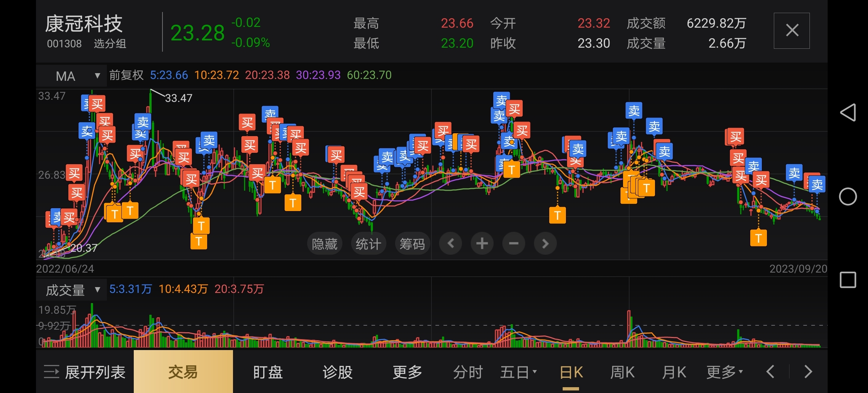Tap Android home circle button
The image size is (868, 393).
848,196
